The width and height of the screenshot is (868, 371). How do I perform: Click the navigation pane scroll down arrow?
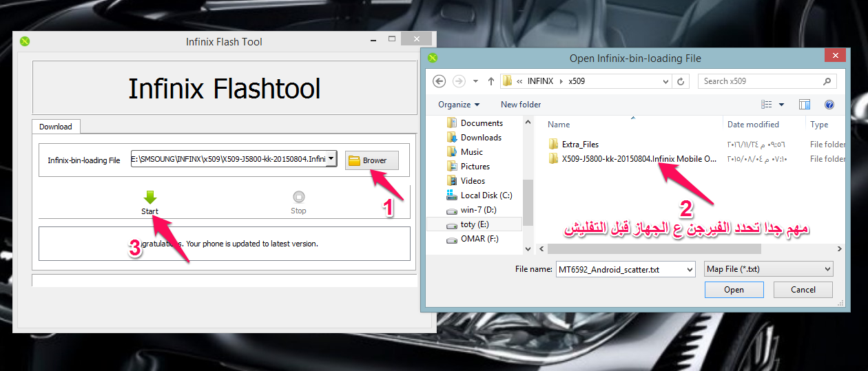click(x=528, y=248)
